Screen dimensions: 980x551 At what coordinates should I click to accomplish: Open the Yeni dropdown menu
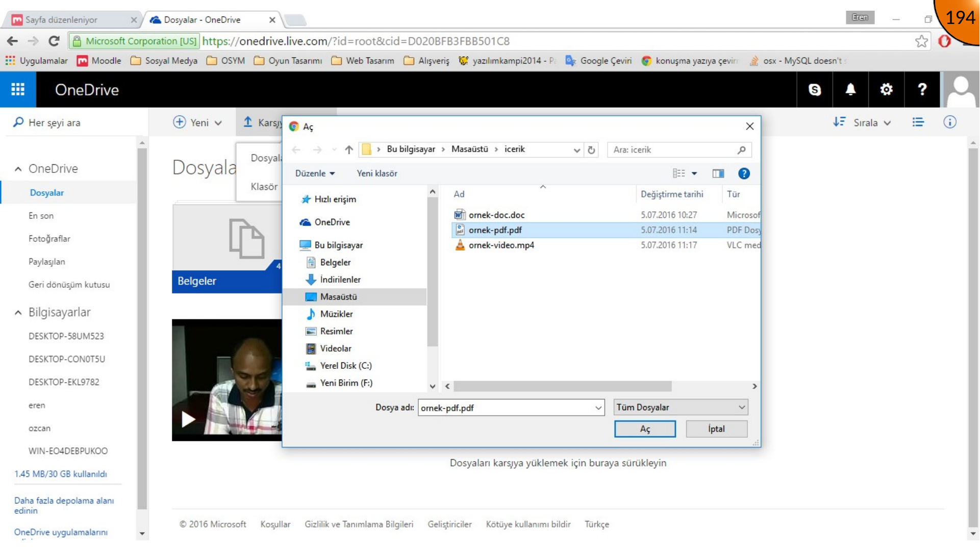click(x=198, y=122)
